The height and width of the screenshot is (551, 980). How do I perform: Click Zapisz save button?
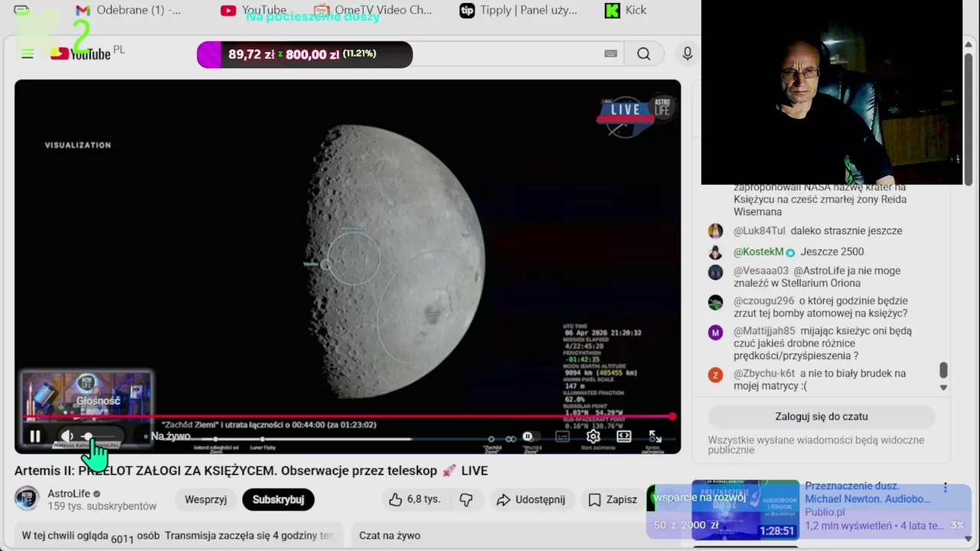612,500
